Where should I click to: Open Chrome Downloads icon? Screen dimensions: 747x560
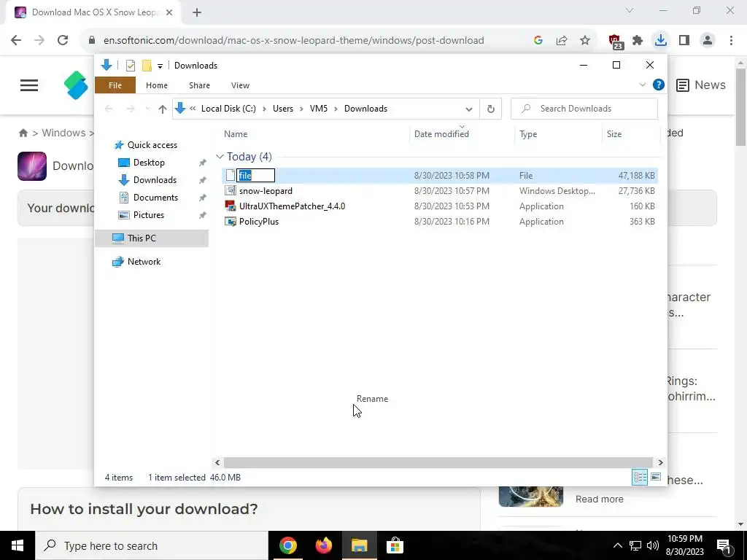point(661,40)
